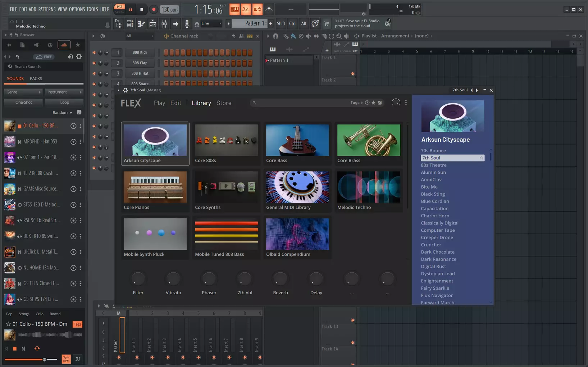Select the Mute tool in Playlist toolbar
The height and width of the screenshot is (367, 588).
pos(309,36)
